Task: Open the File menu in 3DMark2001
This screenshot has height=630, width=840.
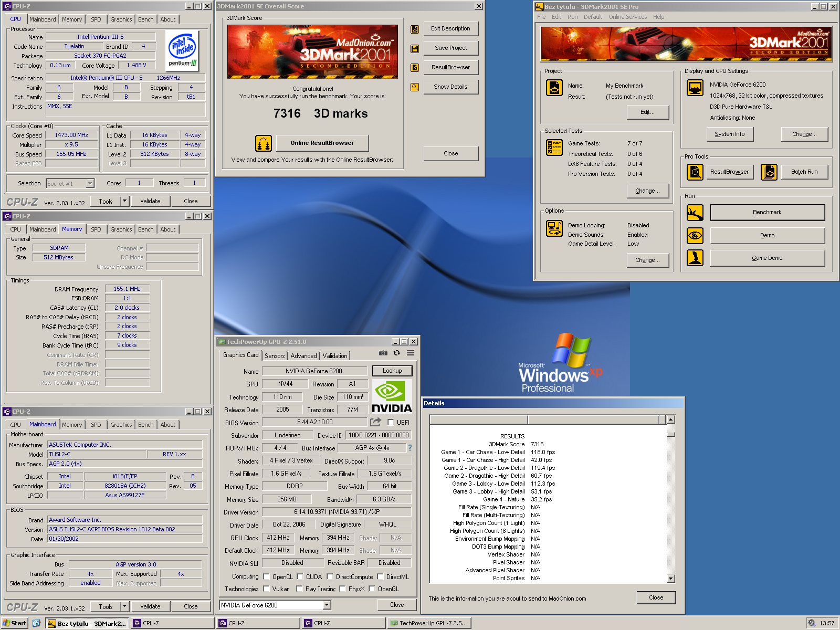Action: coord(541,17)
